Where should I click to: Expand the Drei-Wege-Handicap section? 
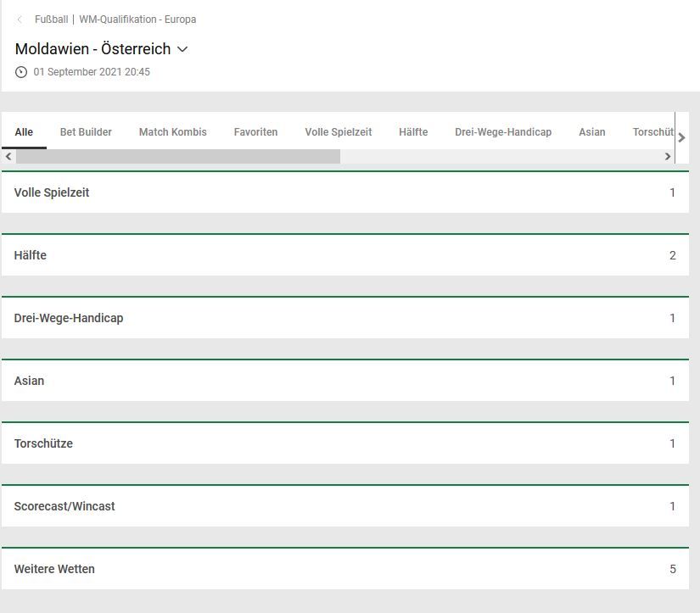(x=345, y=318)
